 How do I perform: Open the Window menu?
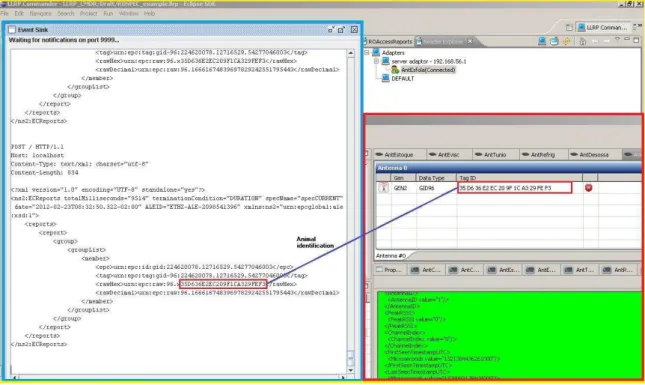click(x=128, y=14)
